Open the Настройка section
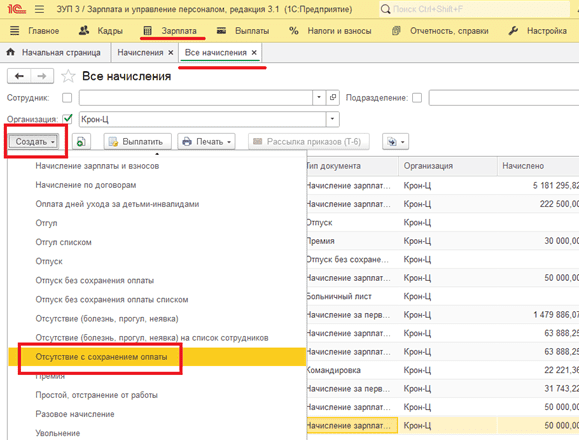The image size is (579, 440). point(538,31)
